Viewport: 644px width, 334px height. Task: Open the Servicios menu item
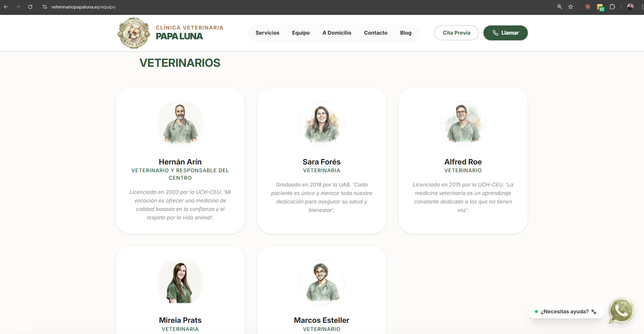point(267,33)
